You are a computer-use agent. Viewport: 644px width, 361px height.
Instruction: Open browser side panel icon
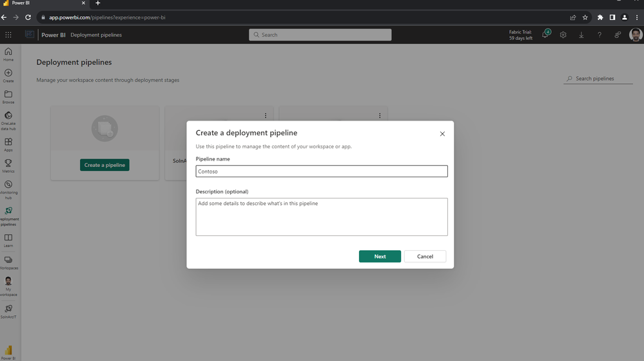coord(612,17)
